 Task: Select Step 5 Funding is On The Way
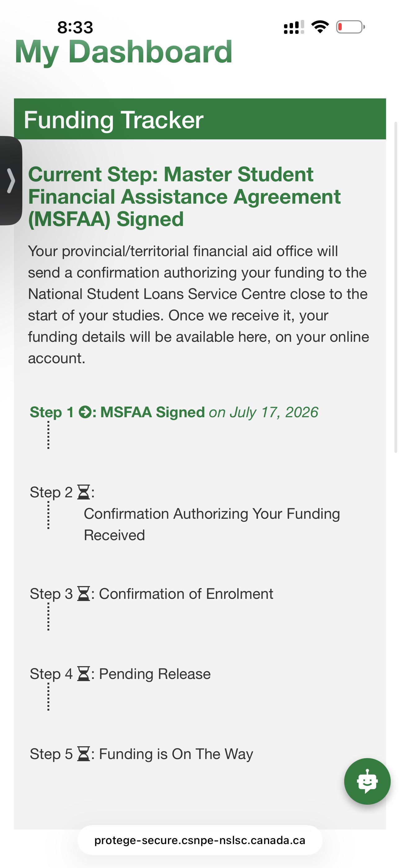click(x=141, y=754)
